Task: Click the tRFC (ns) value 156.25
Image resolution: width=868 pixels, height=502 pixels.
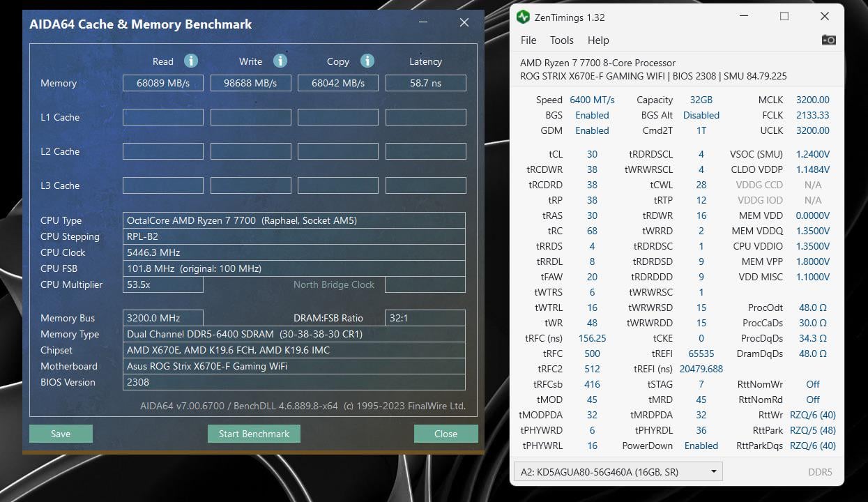Action: (x=592, y=338)
